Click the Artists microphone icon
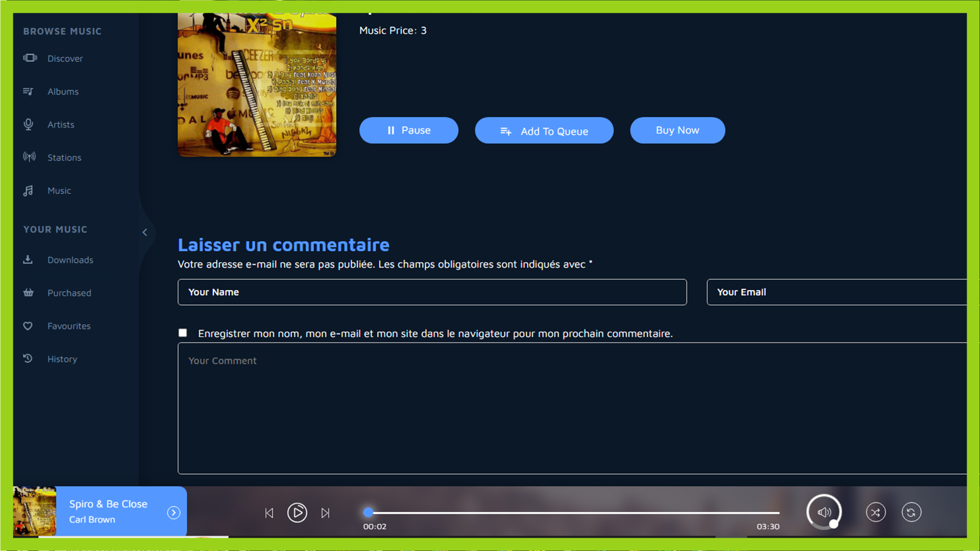Viewport: 980px width, 551px height. click(29, 124)
